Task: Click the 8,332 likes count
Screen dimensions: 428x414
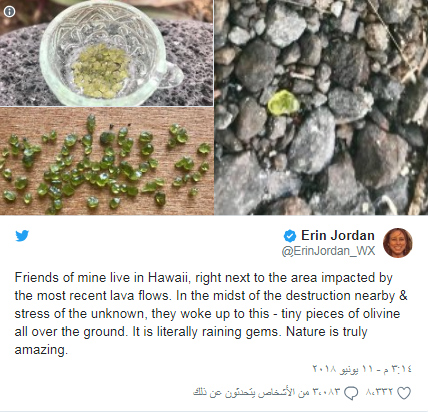Action: click(x=379, y=392)
